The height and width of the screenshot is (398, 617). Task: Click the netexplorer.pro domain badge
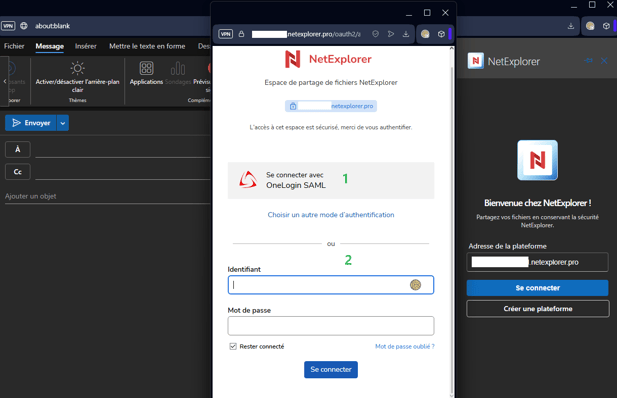(x=331, y=106)
